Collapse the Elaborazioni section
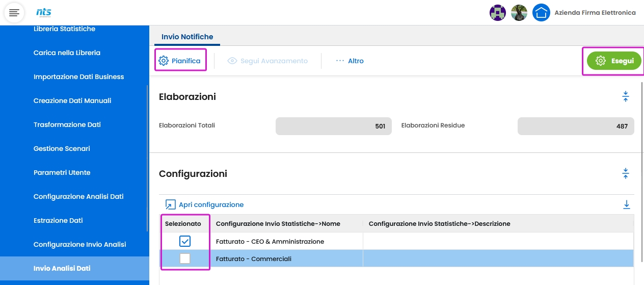This screenshot has width=644, height=285. click(x=626, y=96)
